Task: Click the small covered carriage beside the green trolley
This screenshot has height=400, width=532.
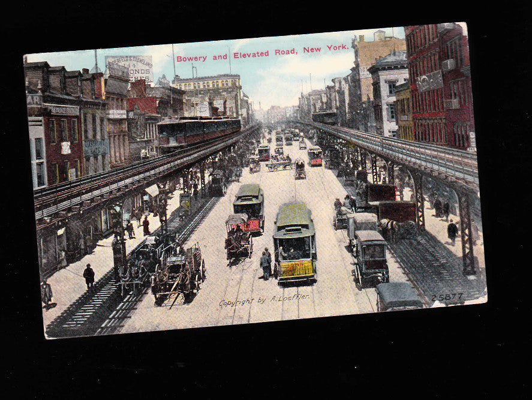Action: pos(238,236)
